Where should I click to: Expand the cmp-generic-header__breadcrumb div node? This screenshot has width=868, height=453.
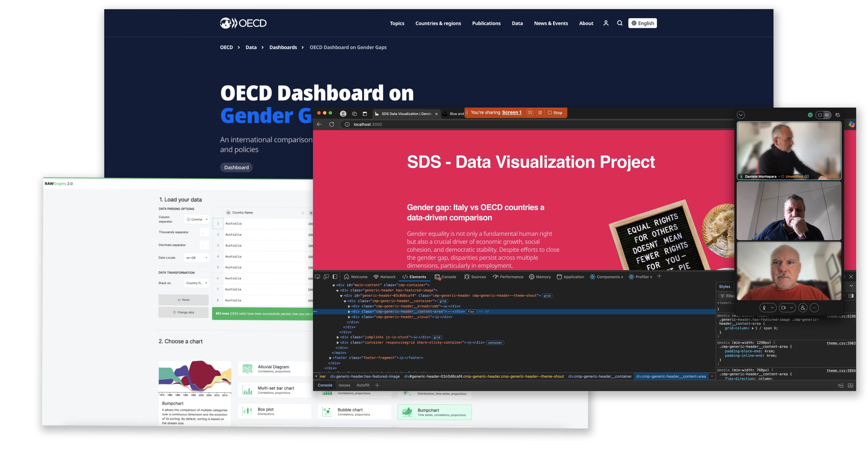click(x=349, y=307)
